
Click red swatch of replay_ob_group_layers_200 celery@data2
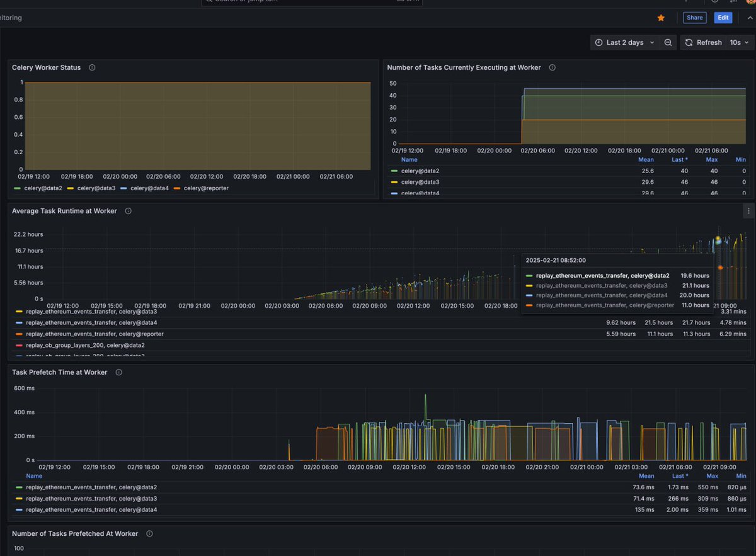[x=19, y=345]
